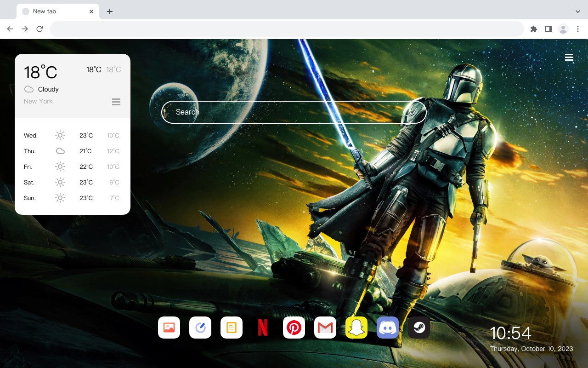The image size is (588, 368).
Task: Launch the Discord shortcut
Action: point(388,328)
